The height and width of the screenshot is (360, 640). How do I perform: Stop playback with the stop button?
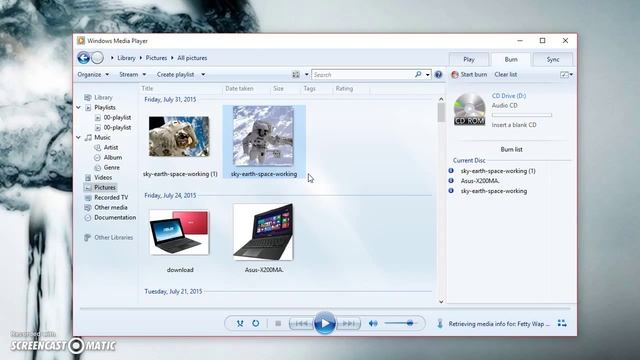[278, 323]
